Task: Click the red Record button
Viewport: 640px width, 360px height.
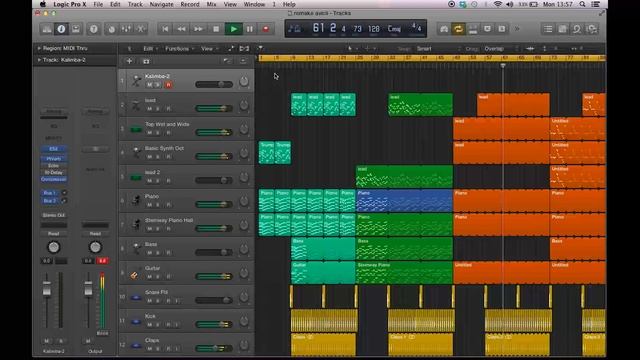Action: coord(266,29)
